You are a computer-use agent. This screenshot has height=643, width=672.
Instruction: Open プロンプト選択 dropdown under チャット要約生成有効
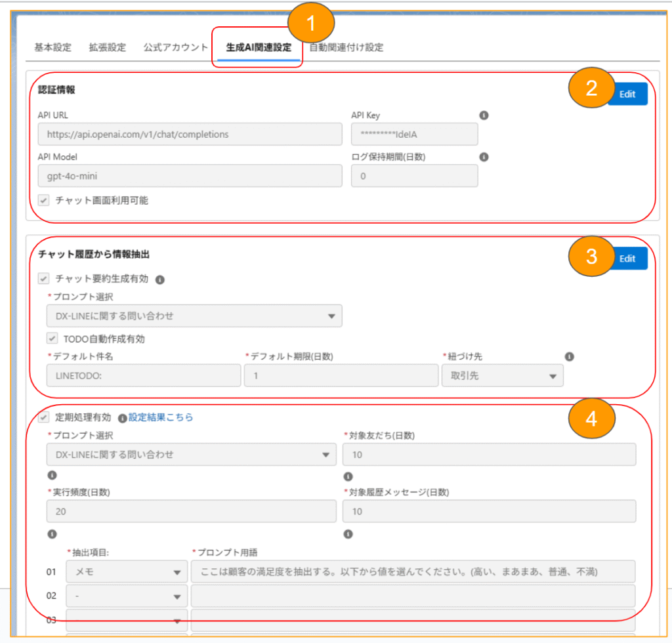pyautogui.click(x=194, y=316)
